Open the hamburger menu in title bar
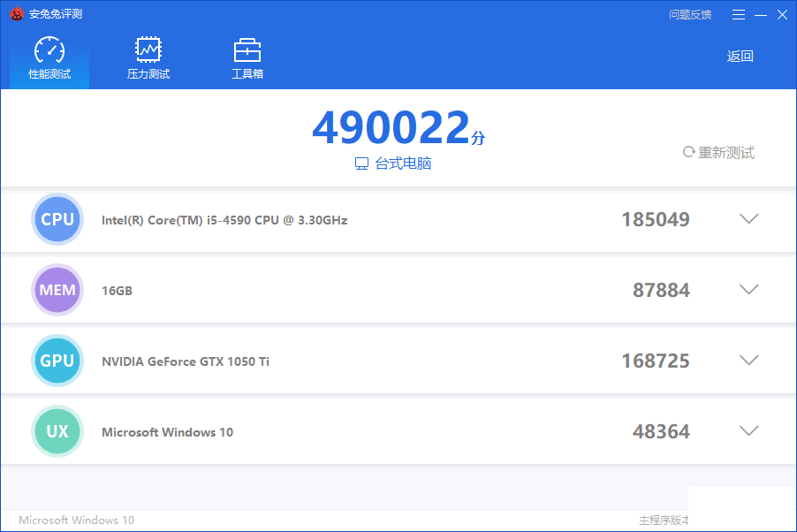The height and width of the screenshot is (532, 797). coord(739,15)
